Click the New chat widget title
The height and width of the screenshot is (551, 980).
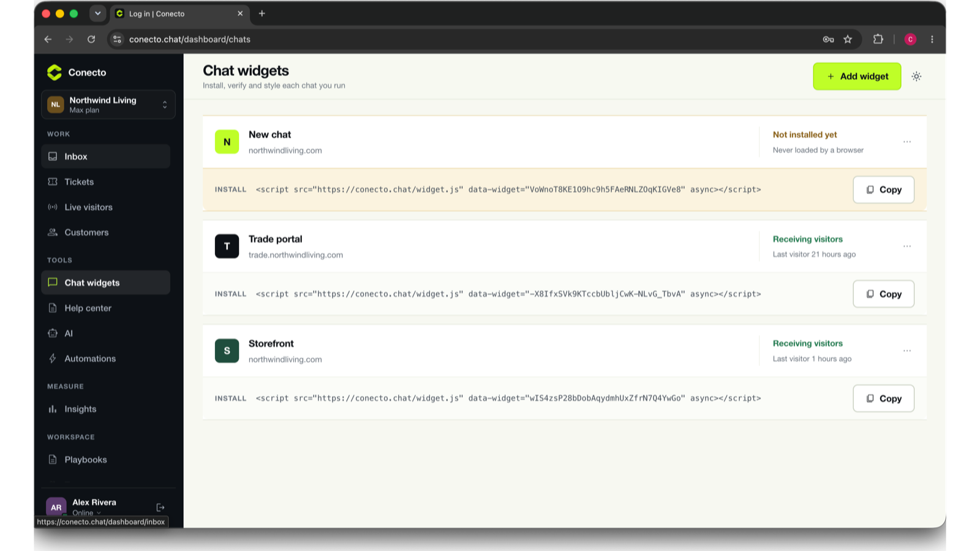(269, 135)
